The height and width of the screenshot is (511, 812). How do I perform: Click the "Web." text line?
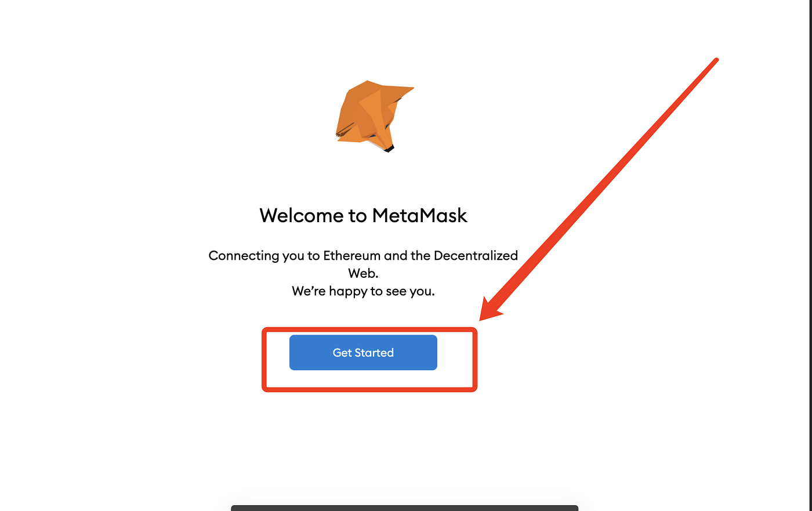point(363,273)
